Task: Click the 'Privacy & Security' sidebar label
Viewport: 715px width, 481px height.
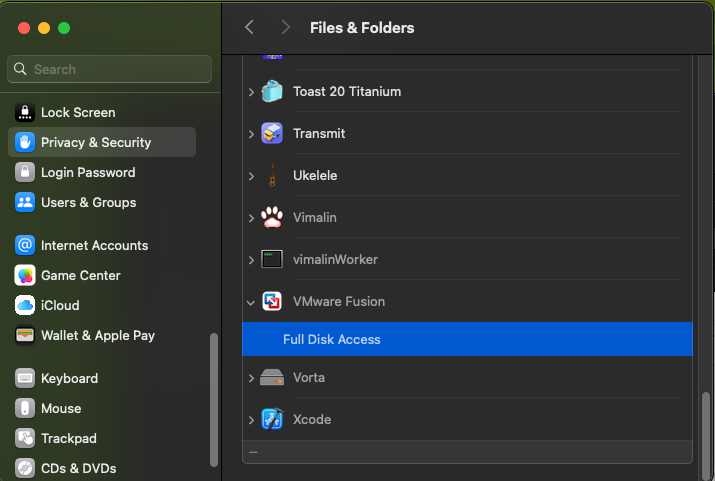Action: [x=96, y=142]
